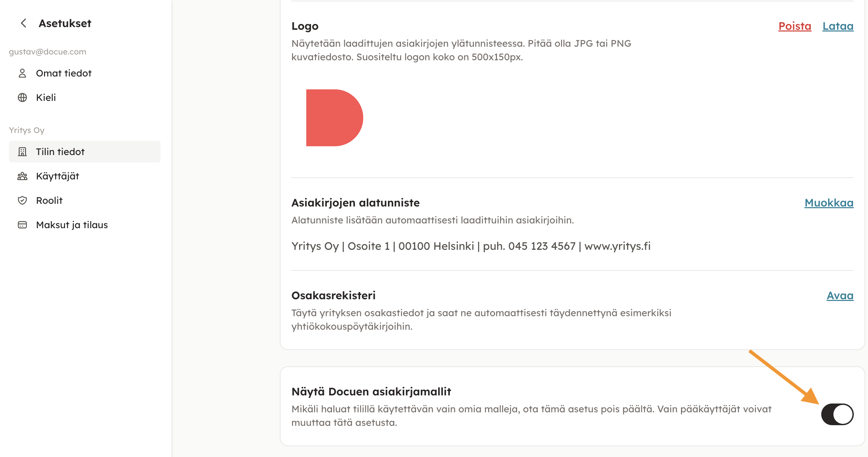The width and height of the screenshot is (868, 457).
Task: Click the red company logo image
Action: (334, 118)
